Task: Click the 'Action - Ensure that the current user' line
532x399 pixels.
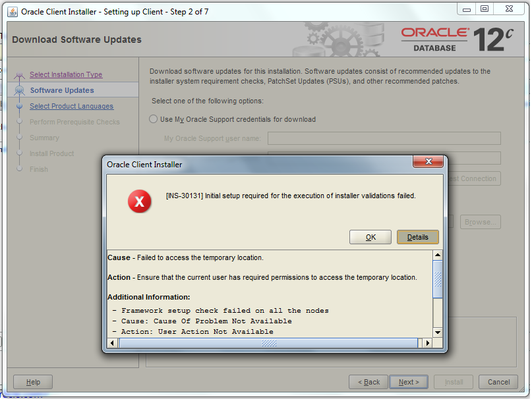Action: [262, 277]
